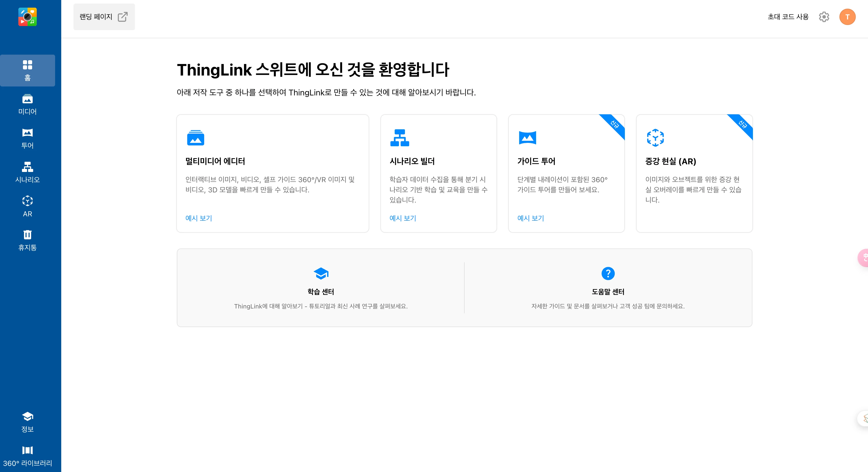Open the 도움말 센터 heading

(x=608, y=291)
